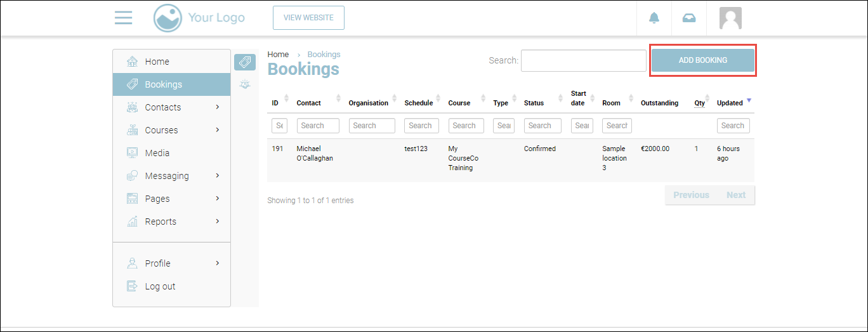Image resolution: width=868 pixels, height=332 pixels.
Task: Click the Home breadcrumb link
Action: [278, 55]
